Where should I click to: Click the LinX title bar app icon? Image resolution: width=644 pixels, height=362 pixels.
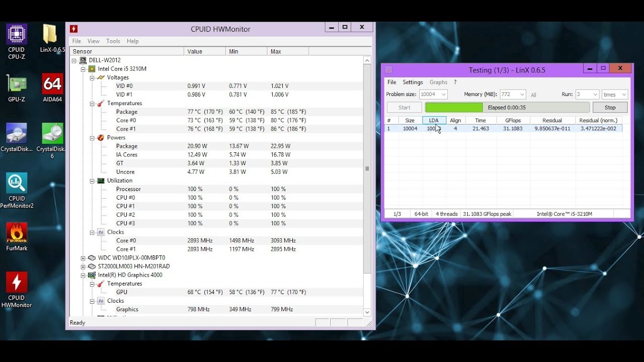click(x=388, y=70)
